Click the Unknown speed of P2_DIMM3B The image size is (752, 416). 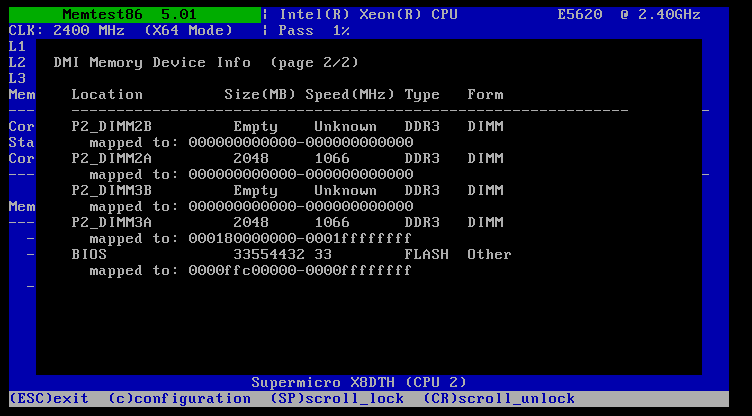[345, 191]
